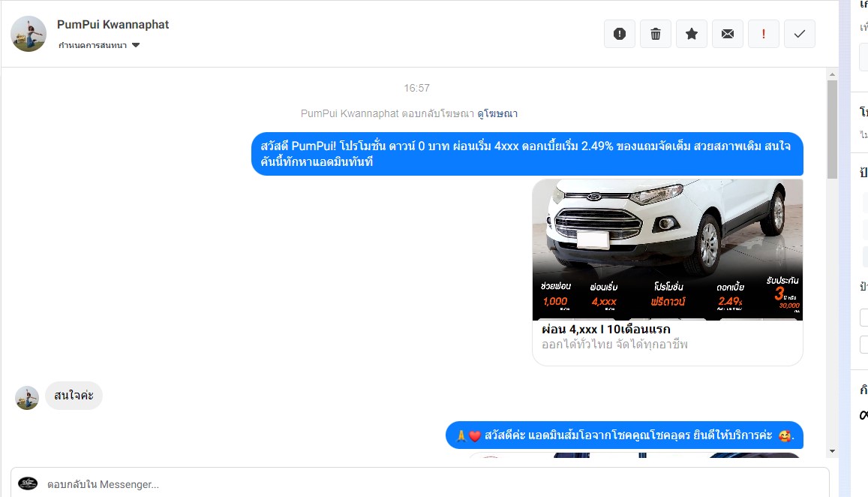Open the ดูโฆษณา link
Viewport: 868px width, 497px height.
[497, 113]
